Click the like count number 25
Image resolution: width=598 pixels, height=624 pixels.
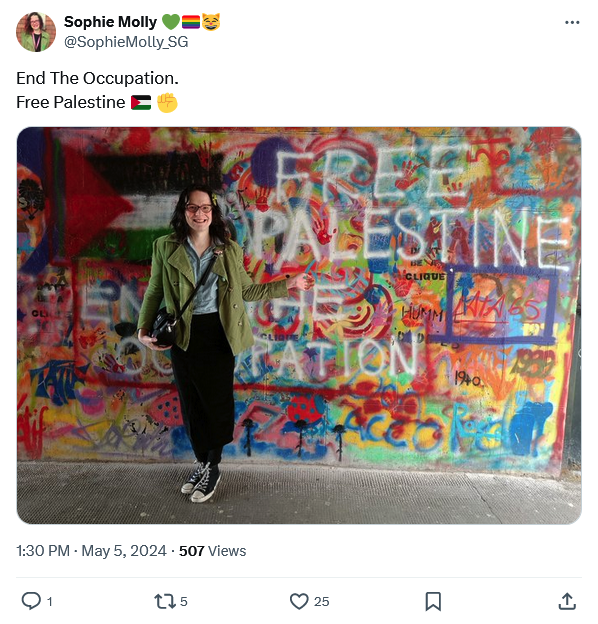[x=321, y=602]
